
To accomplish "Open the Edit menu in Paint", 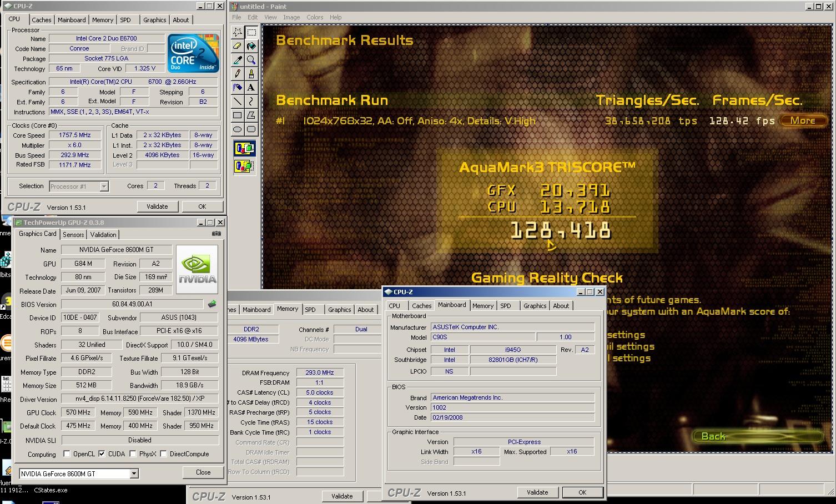I will (x=253, y=17).
